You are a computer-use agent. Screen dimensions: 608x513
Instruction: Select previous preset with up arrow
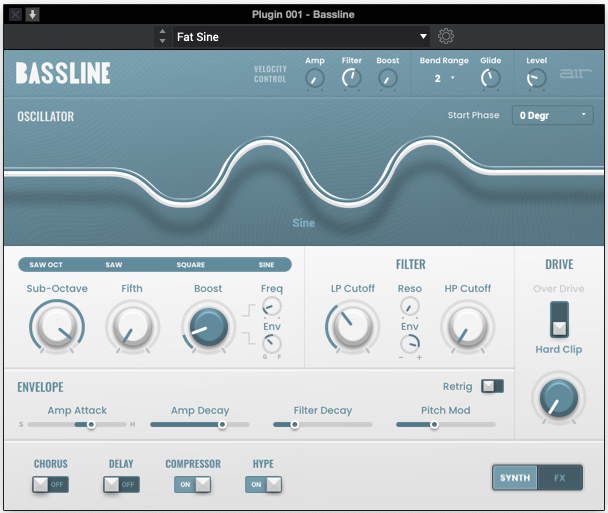[162, 31]
